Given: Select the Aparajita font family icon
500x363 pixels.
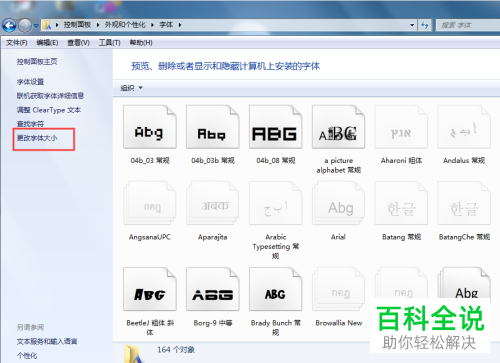Looking at the screenshot, I should (213, 203).
